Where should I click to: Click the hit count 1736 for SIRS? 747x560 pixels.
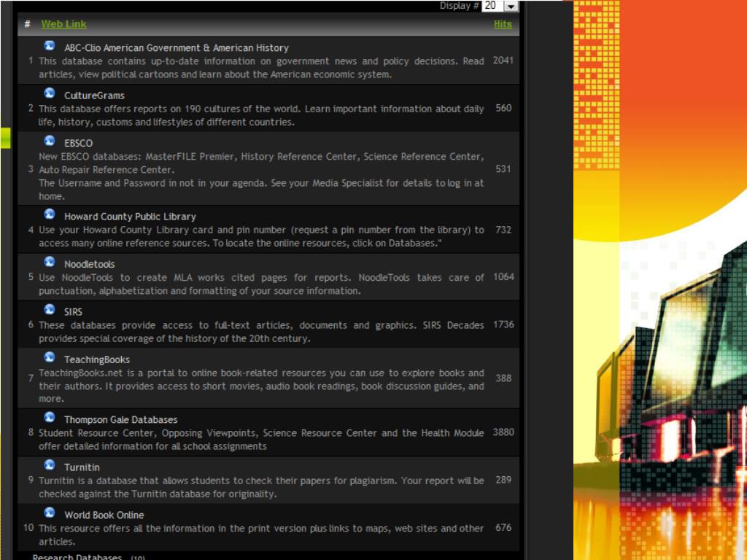coord(503,324)
